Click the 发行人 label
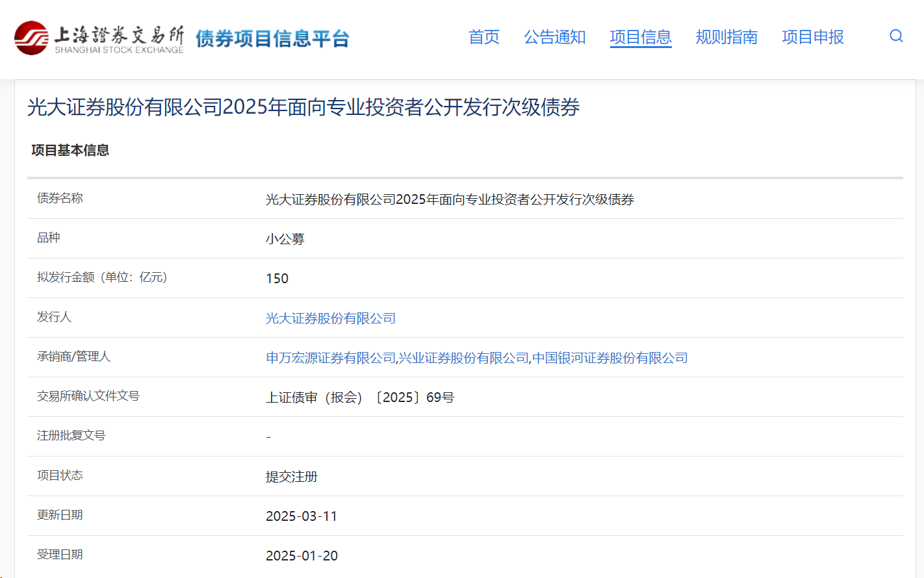Image resolution: width=924 pixels, height=578 pixels. 54,317
